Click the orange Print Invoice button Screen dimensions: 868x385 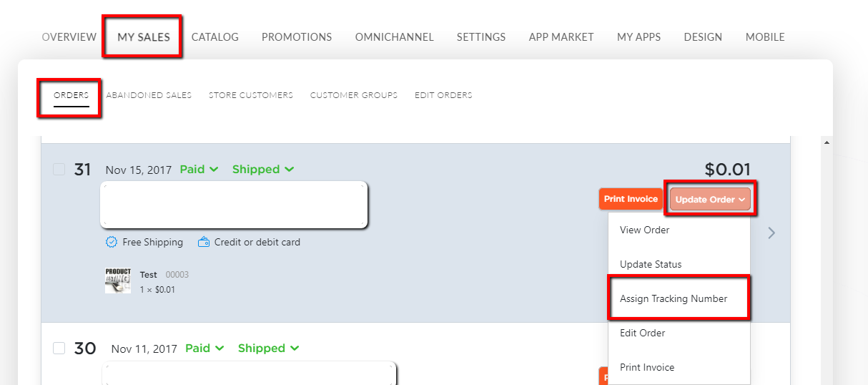click(631, 199)
